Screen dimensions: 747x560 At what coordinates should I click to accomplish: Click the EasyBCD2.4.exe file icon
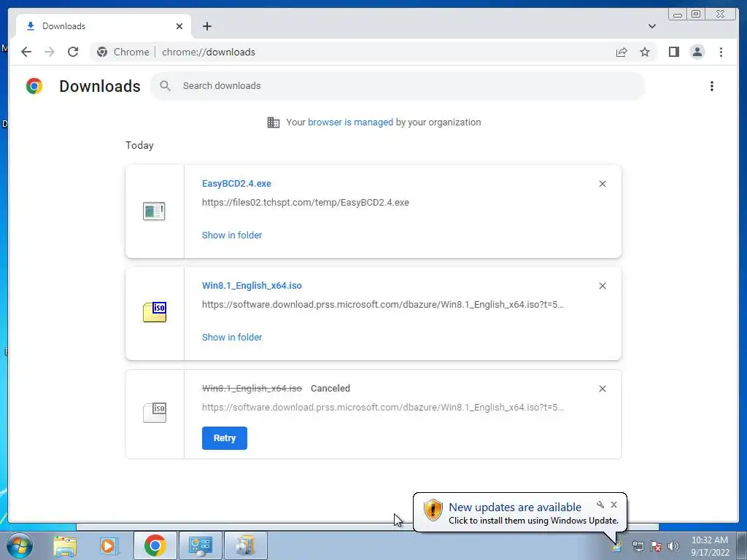155,211
